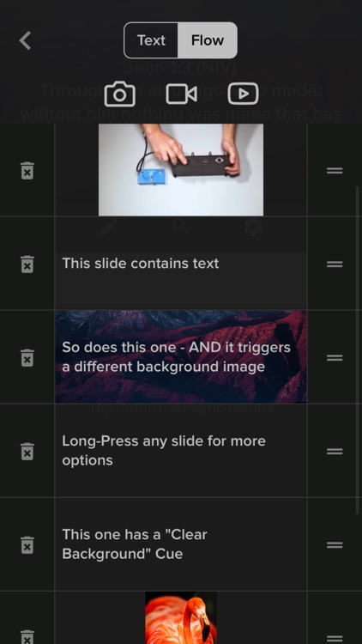The height and width of the screenshot is (644, 362).
Task: Tap the back chevron arrow
Action: [x=25, y=40]
